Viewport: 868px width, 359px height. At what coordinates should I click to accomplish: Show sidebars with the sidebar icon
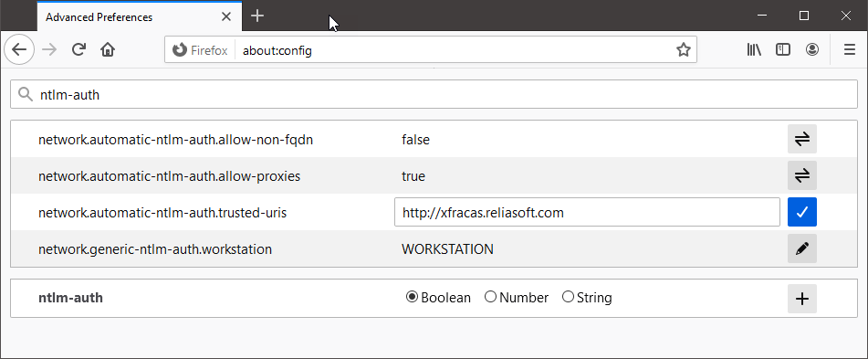tap(783, 50)
